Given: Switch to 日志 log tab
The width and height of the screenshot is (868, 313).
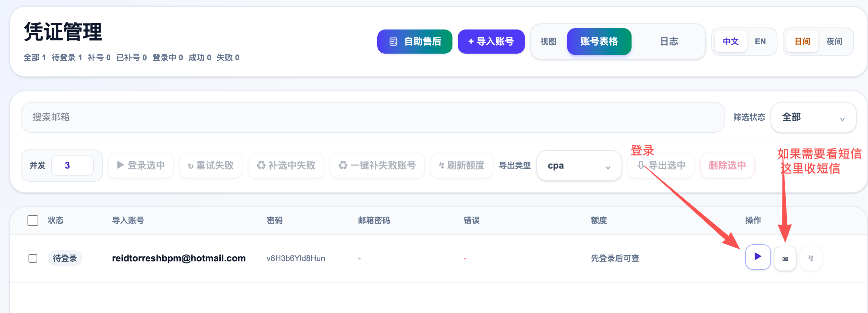Looking at the screenshot, I should tap(669, 42).
